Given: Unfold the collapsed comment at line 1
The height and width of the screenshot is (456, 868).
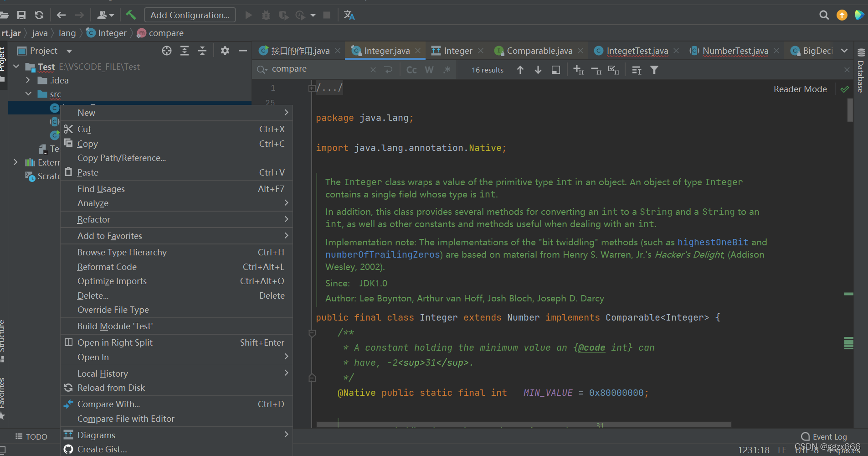Looking at the screenshot, I should 312,88.
